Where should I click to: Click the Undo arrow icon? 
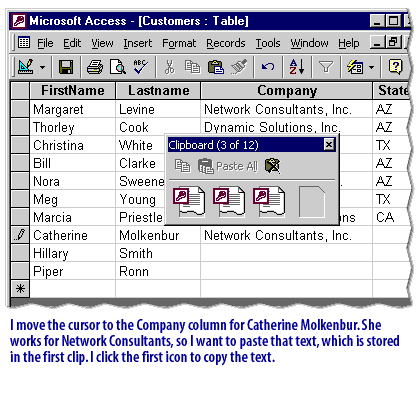pyautogui.click(x=268, y=67)
